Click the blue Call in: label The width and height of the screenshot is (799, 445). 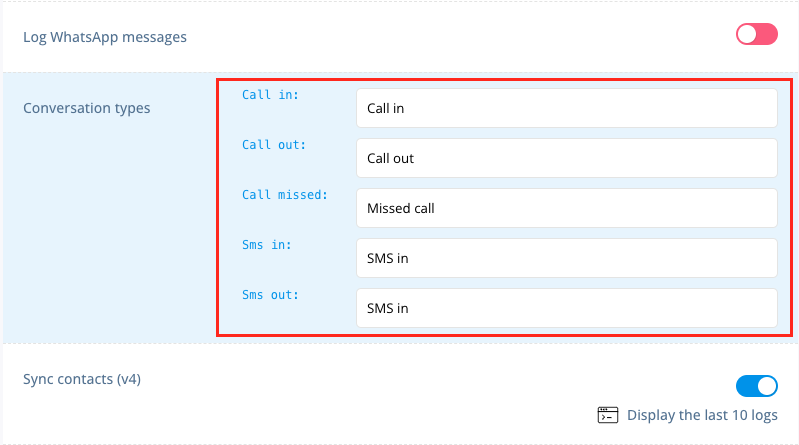[x=270, y=95]
